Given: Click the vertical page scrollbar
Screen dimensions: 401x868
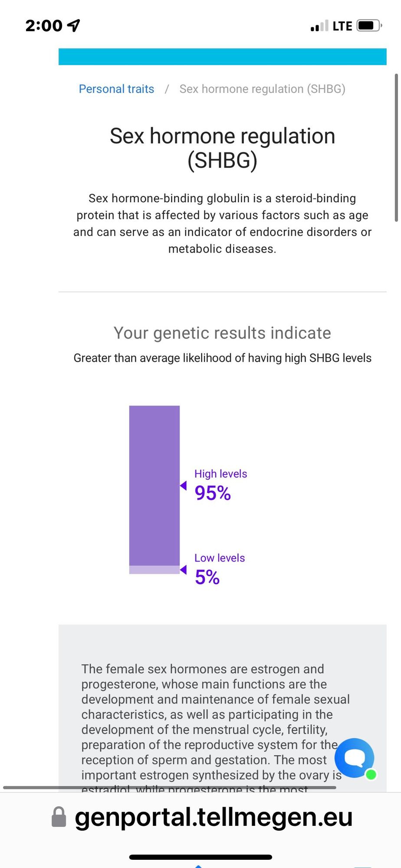Looking at the screenshot, I should point(396,148).
